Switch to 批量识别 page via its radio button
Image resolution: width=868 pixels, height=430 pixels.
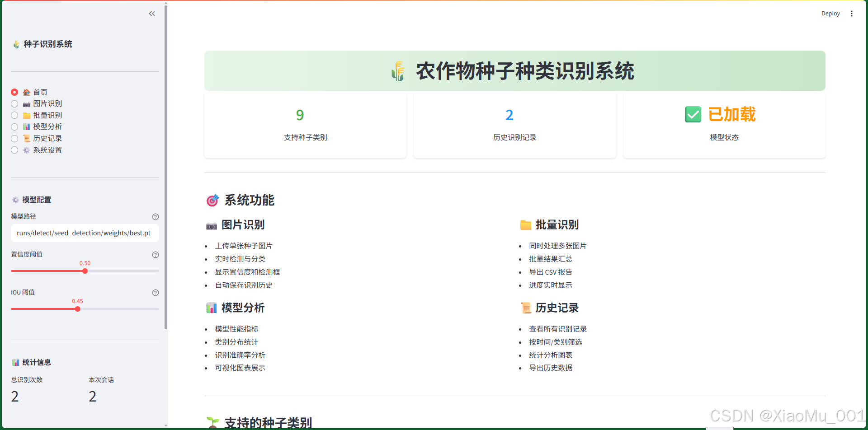coord(14,115)
